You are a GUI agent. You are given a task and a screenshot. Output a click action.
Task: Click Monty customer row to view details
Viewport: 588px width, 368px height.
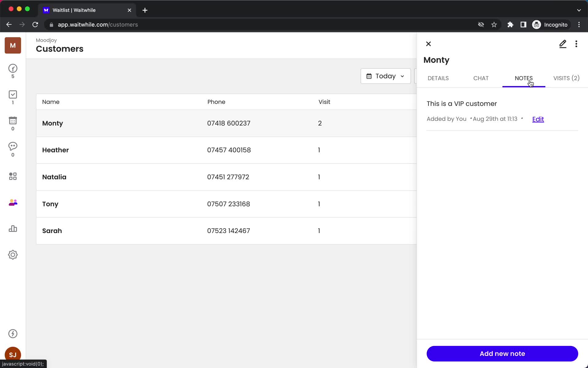click(x=227, y=123)
